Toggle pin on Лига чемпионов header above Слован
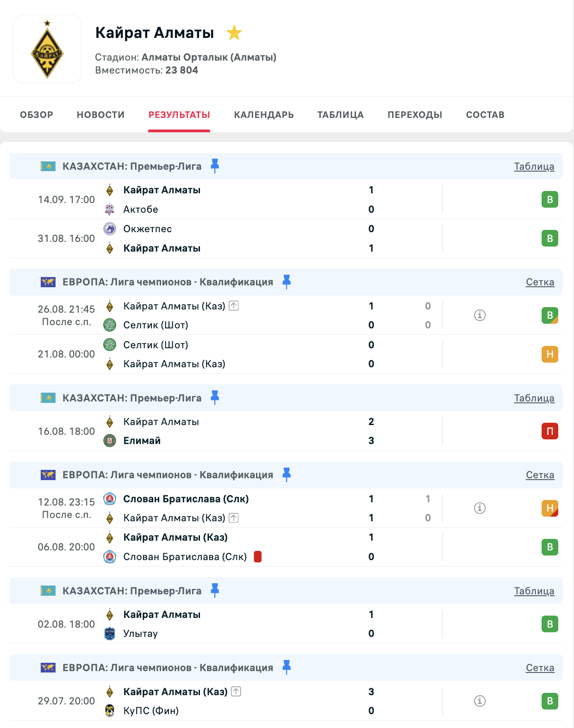Screen dimensions: 574x728 coord(287,475)
